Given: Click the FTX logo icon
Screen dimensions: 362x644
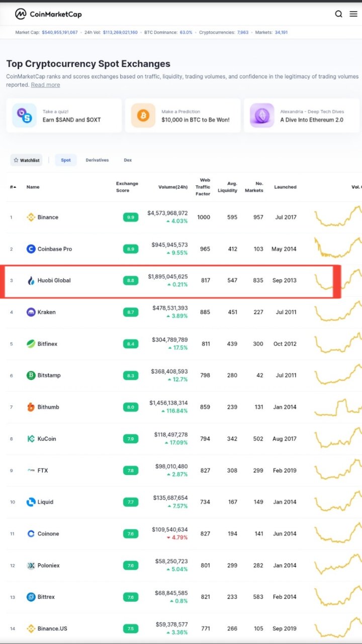Looking at the screenshot, I should [x=31, y=470].
